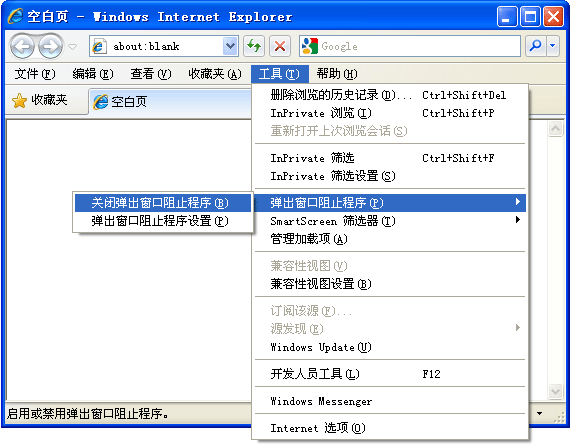This screenshot has width=571, height=447.
Task: Click the red X Stop button
Action: (x=280, y=46)
